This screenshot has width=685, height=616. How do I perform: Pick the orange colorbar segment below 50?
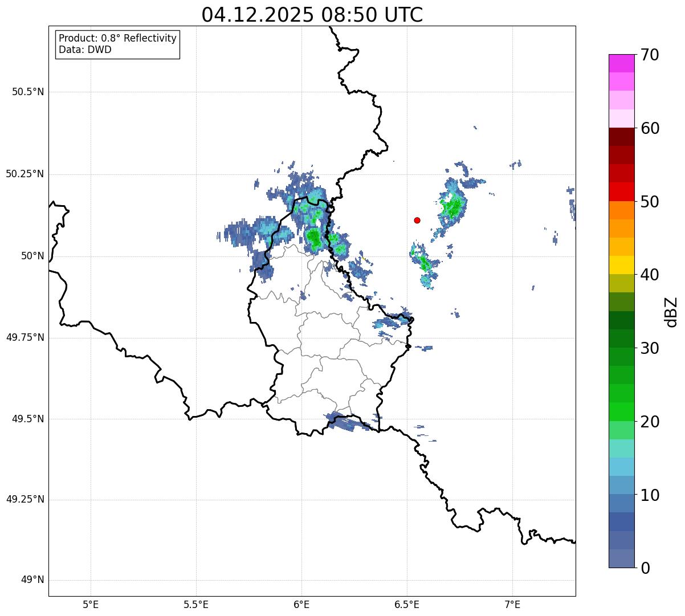622,210
